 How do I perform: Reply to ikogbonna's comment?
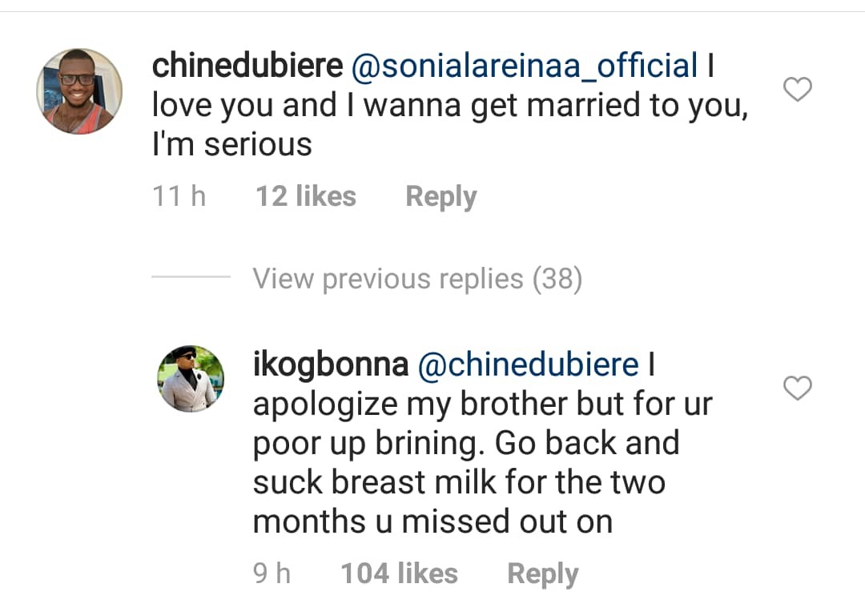[542, 574]
